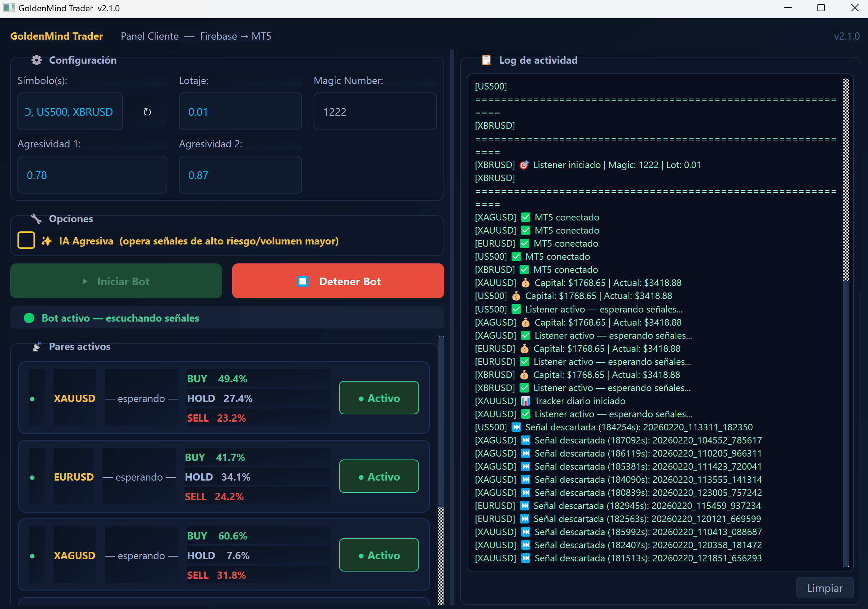Click the skip icon on Señal descartada (187092s)
Image resolution: width=868 pixels, height=609 pixels.
point(525,441)
